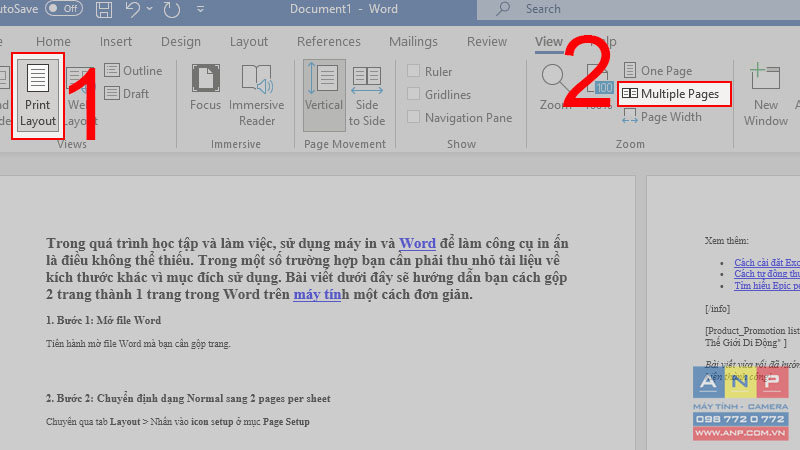
Task: Select the View tab
Action: 548,41
